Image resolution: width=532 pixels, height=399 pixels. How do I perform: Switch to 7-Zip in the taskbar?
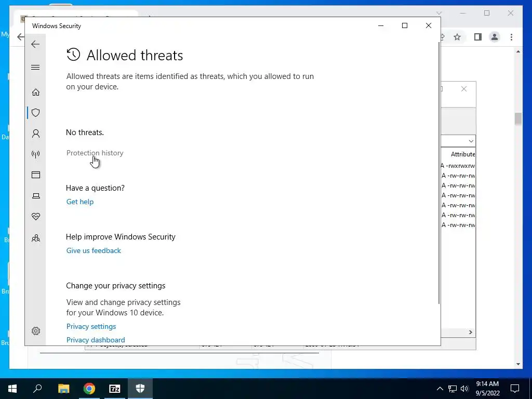tap(115, 389)
